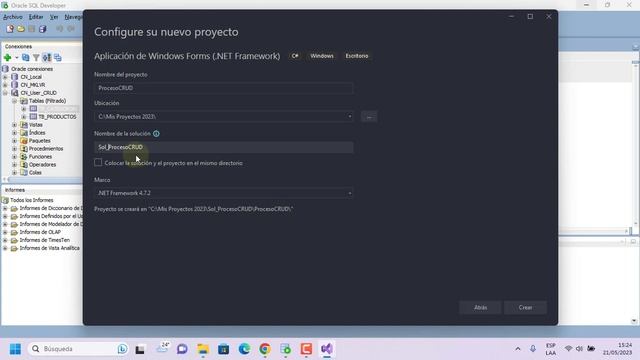The height and width of the screenshot is (360, 640).
Task: Select the Colas folder
Action: (x=35, y=172)
